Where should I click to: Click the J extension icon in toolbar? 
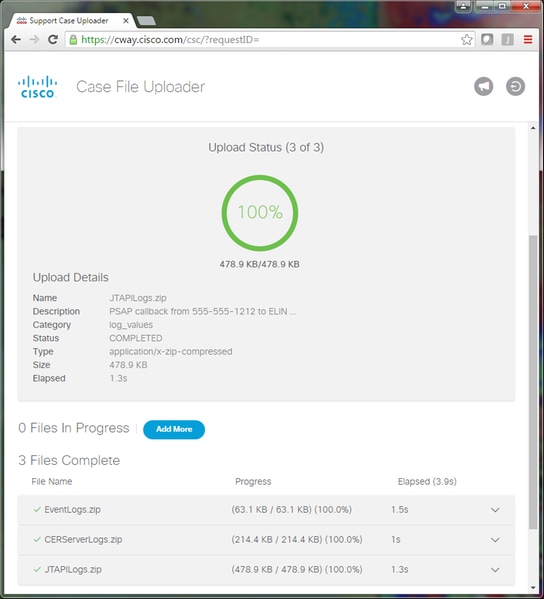click(507, 39)
